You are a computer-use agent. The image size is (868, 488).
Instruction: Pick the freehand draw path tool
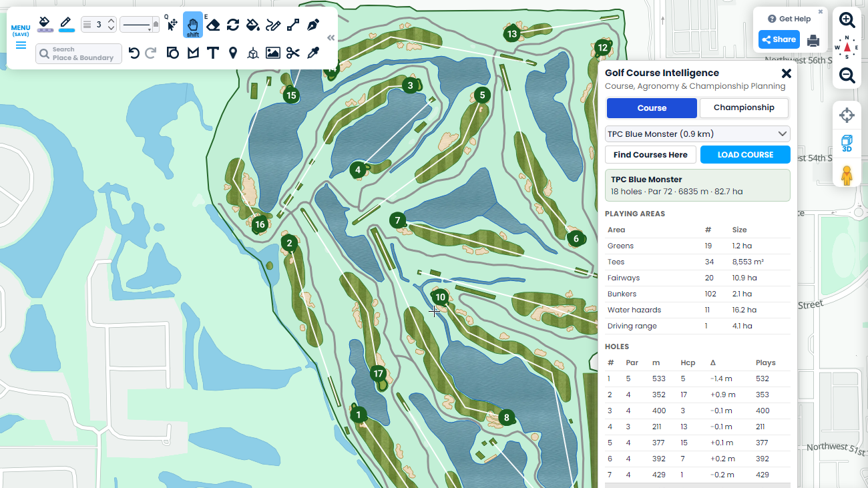click(273, 25)
